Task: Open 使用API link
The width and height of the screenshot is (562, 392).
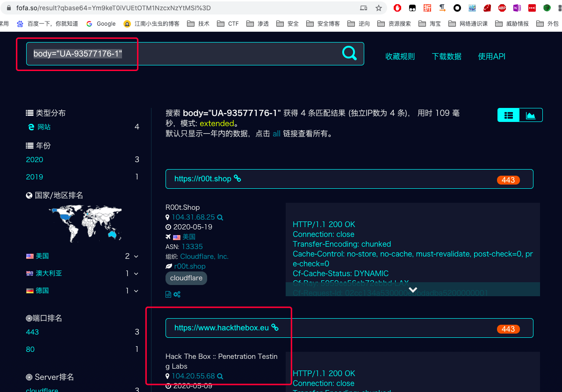Action: point(491,57)
